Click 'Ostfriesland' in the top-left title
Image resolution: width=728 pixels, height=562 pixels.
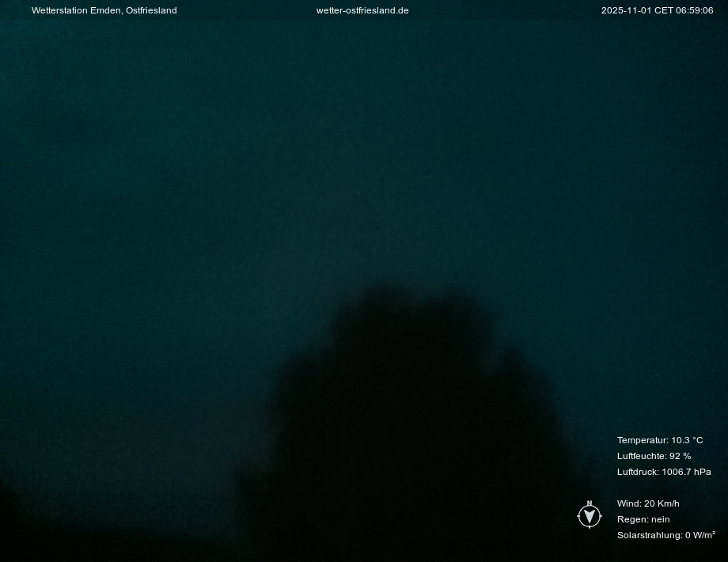tap(151, 10)
